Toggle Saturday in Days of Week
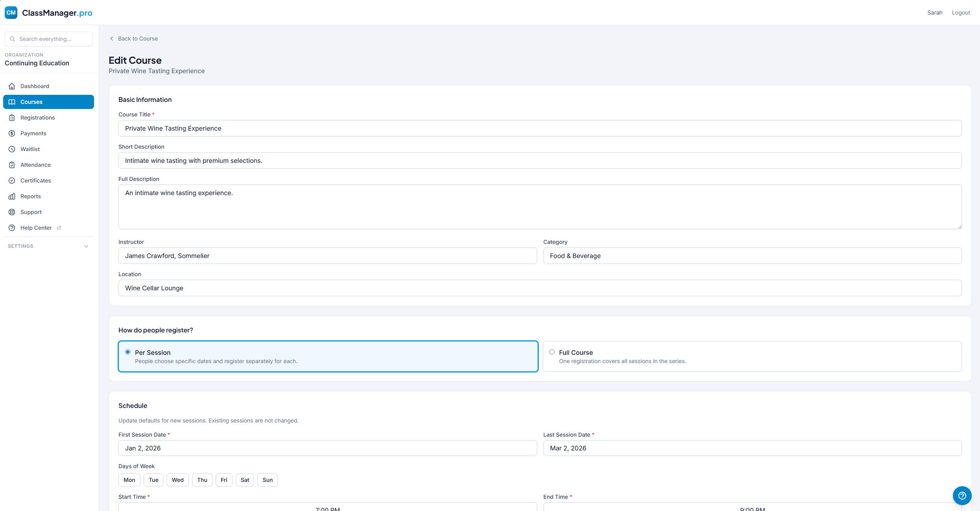Screen dimensions: 980x511 244,480
